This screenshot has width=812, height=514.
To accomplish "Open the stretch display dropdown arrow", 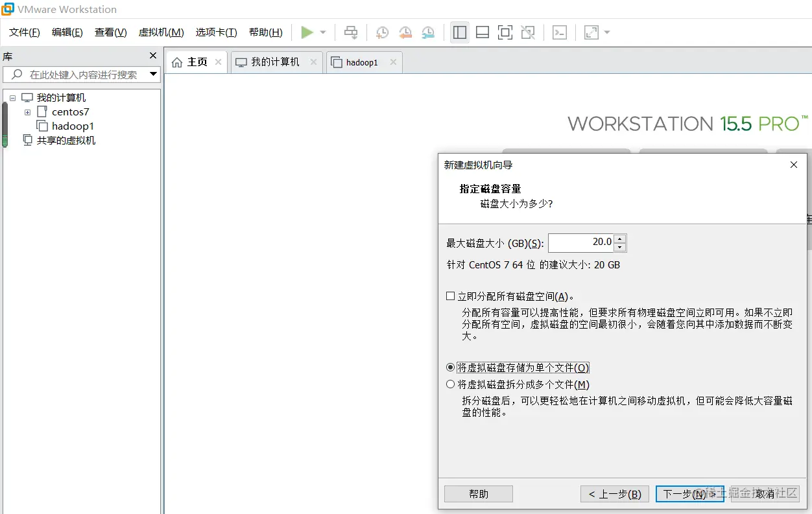I will pyautogui.click(x=607, y=32).
